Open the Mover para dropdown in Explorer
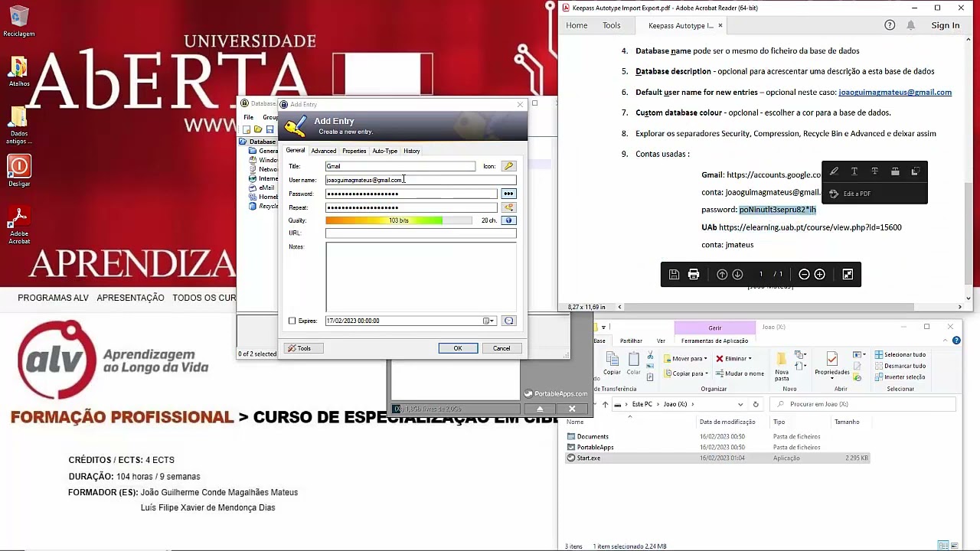The image size is (980, 551). click(686, 358)
